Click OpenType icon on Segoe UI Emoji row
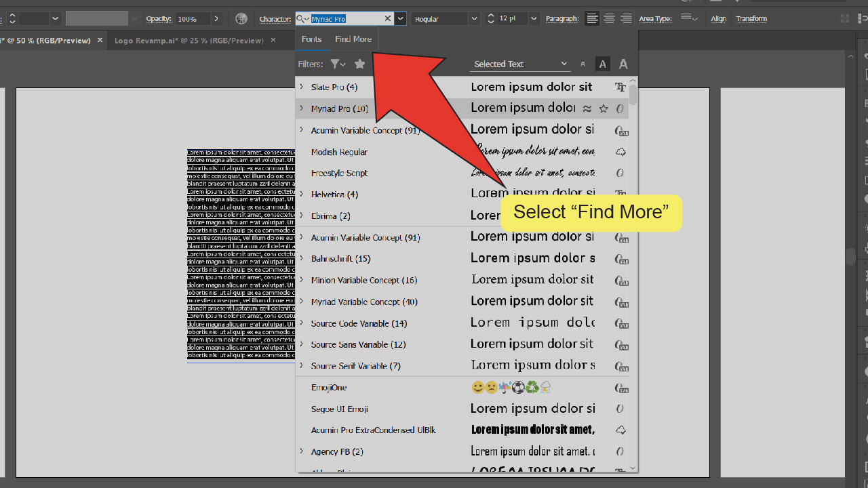This screenshot has width=868, height=488. click(x=620, y=409)
